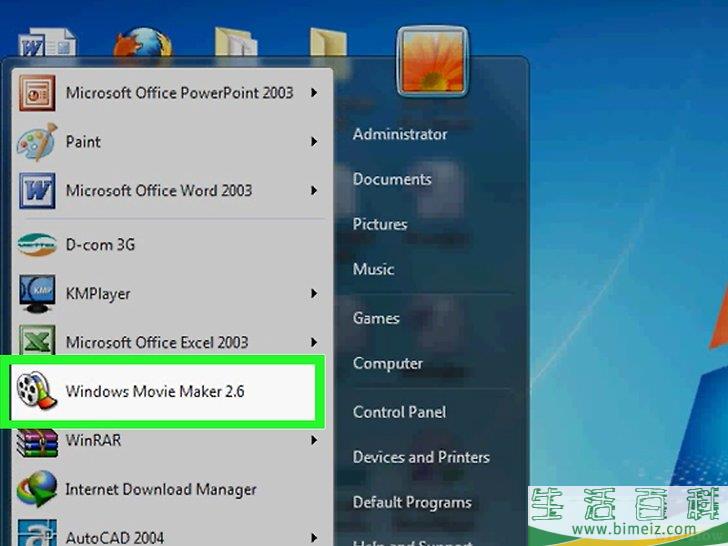
Task: Click the Excel 2003 program icon
Action: (37, 340)
